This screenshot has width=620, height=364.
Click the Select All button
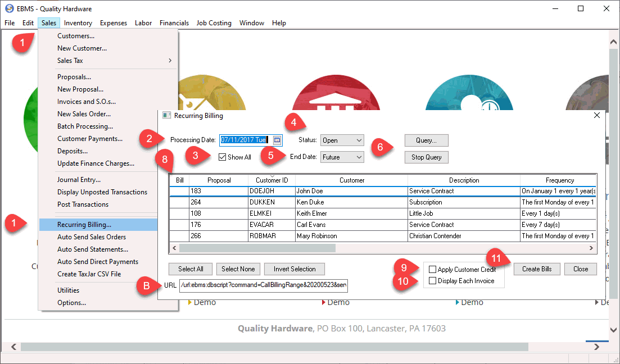point(191,269)
